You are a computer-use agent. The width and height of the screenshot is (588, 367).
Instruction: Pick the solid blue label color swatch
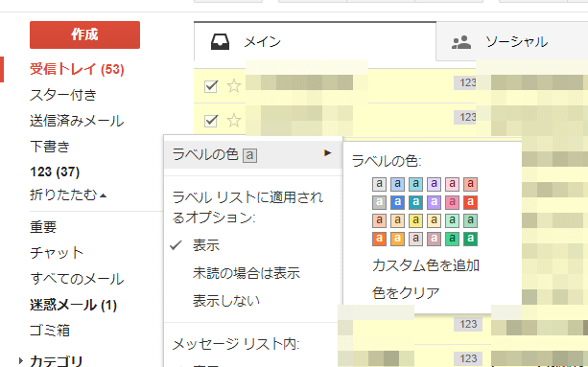coord(397,202)
